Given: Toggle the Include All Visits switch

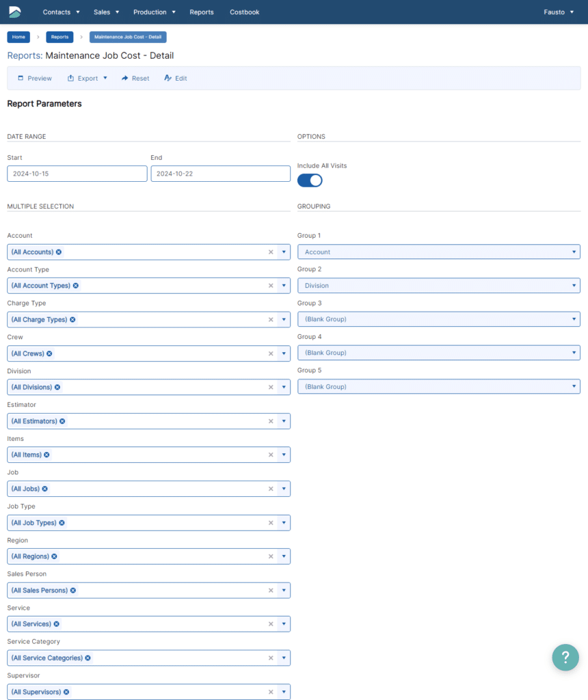Looking at the screenshot, I should 310,180.
